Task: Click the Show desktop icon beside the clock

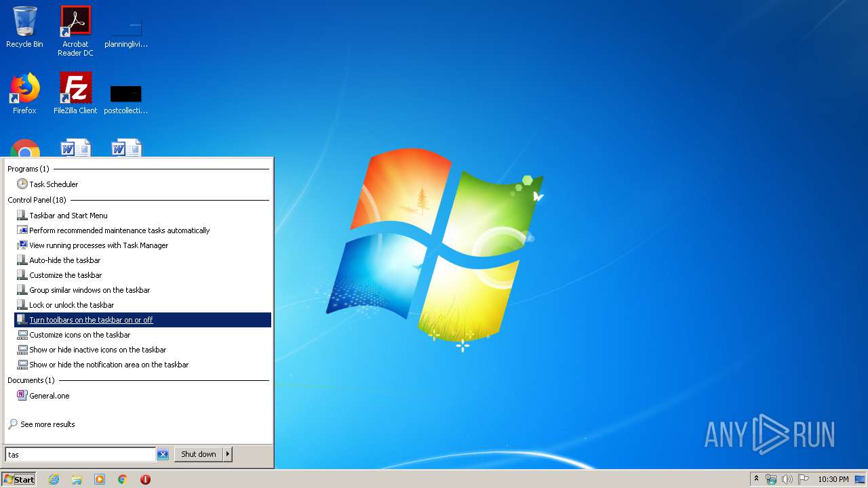Action: coord(860,479)
